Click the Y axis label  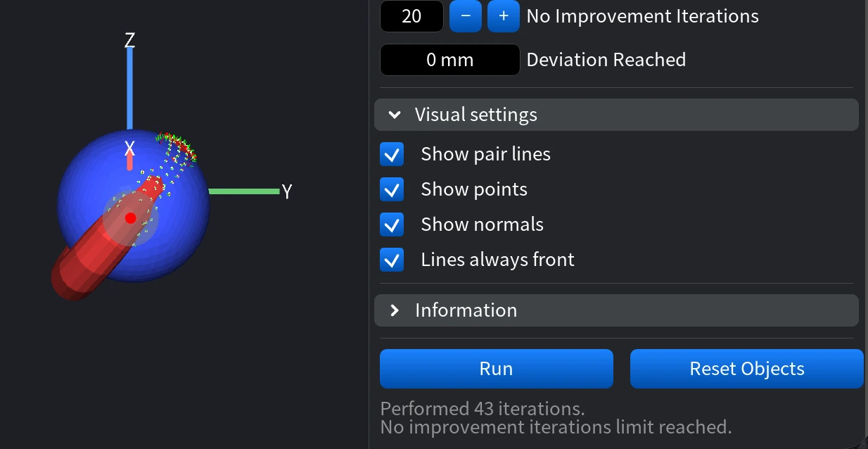click(x=287, y=191)
